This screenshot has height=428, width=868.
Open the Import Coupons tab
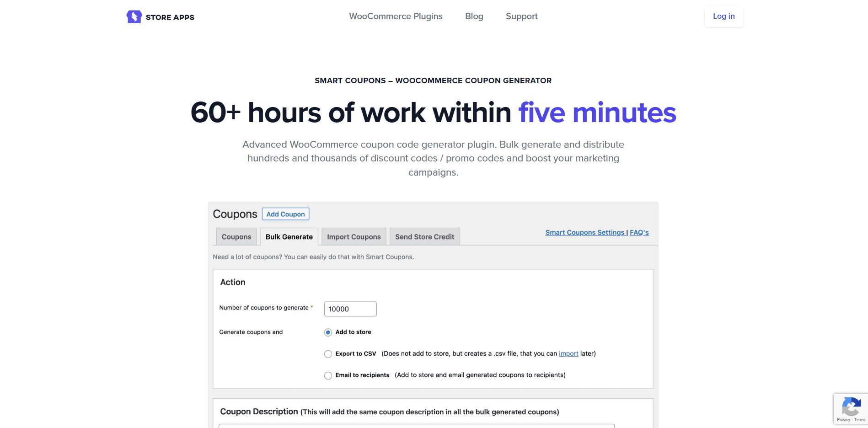[354, 237]
